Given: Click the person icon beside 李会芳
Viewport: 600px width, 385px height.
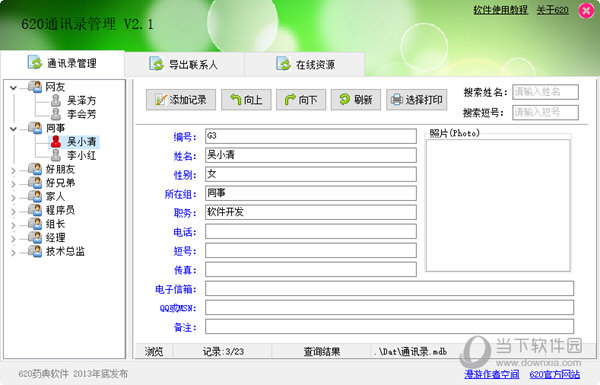Looking at the screenshot, I should click(x=56, y=114).
